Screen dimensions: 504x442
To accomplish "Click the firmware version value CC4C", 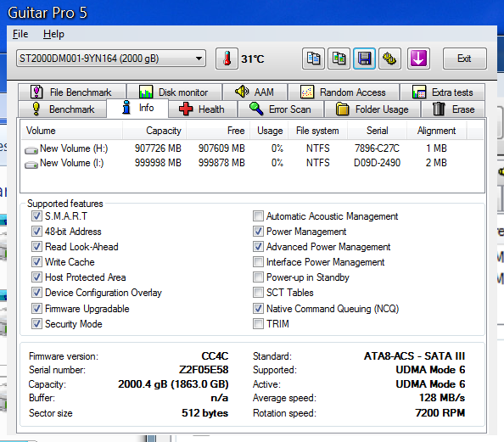I will pos(215,355).
